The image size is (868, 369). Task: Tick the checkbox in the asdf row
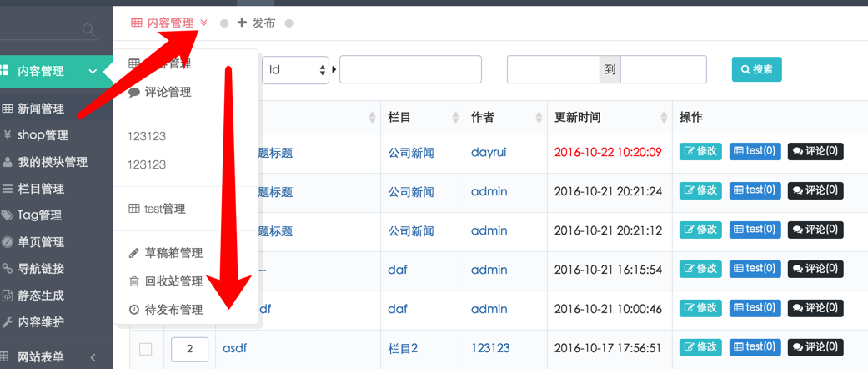[146, 349]
